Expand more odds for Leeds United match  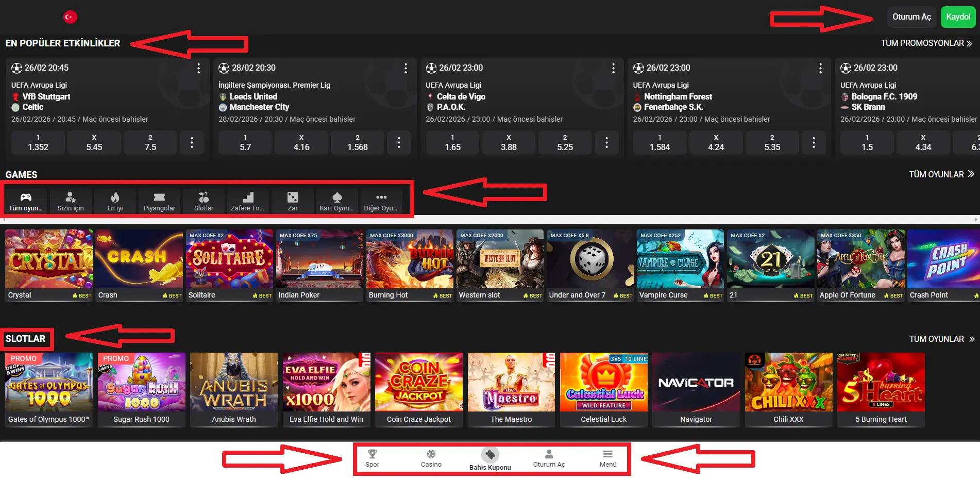tap(399, 143)
